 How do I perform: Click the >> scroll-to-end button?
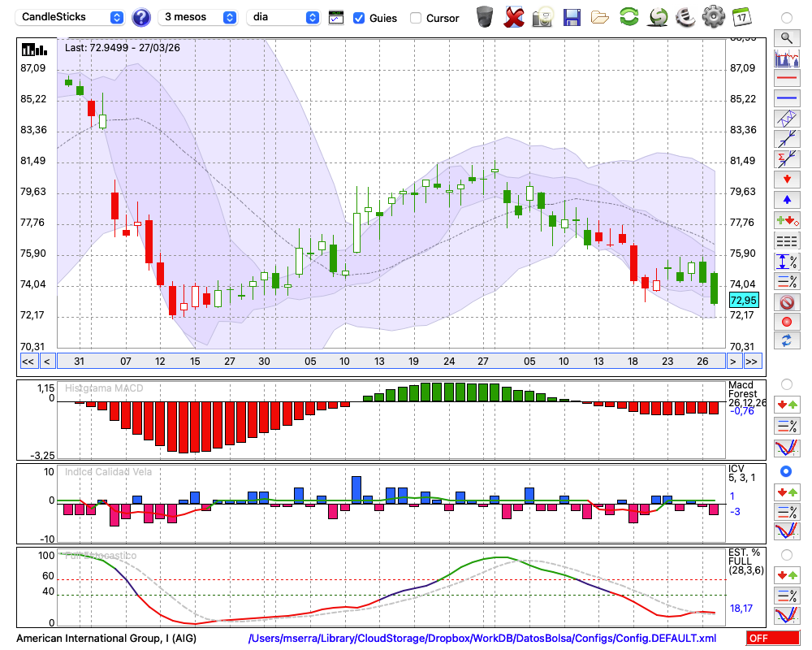click(x=752, y=362)
